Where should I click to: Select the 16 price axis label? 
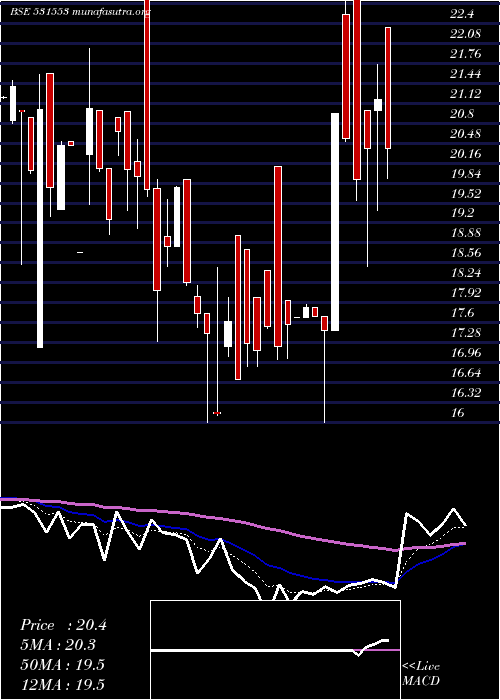coord(458,412)
